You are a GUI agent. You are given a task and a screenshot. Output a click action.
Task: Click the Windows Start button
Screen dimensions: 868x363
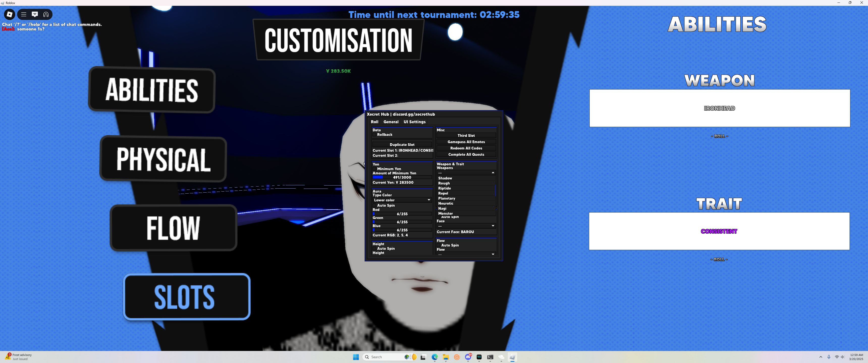(356, 357)
